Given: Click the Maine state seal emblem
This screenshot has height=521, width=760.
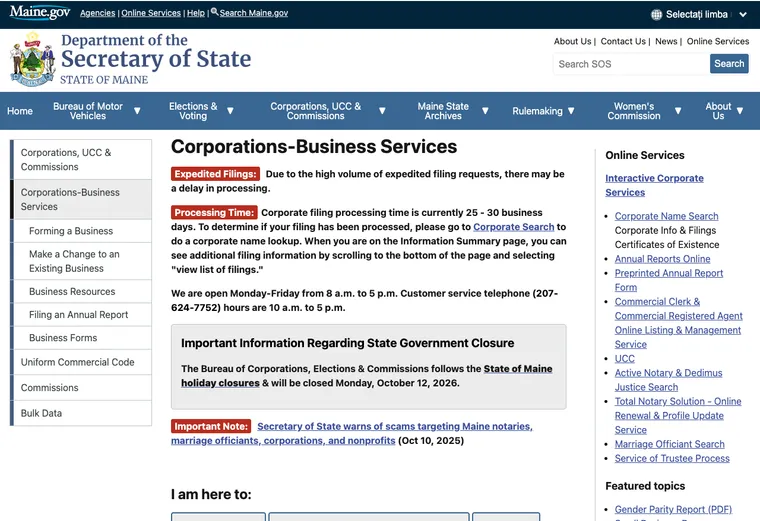Looking at the screenshot, I should point(32,59).
